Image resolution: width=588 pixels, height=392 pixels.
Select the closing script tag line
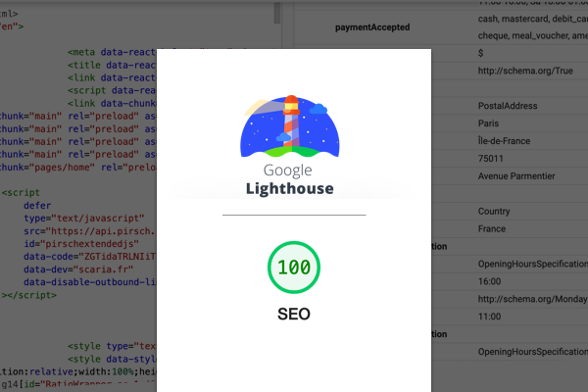pos(29,295)
